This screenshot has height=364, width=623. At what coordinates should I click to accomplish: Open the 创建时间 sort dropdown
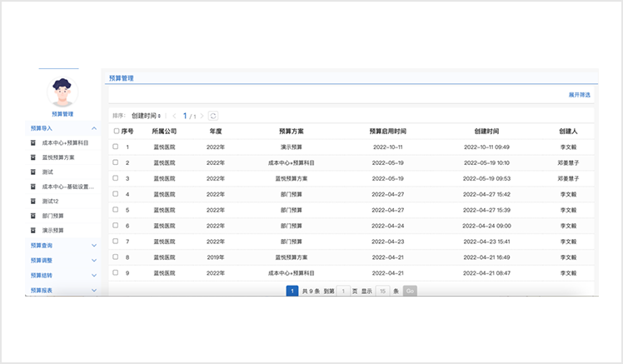click(x=146, y=116)
